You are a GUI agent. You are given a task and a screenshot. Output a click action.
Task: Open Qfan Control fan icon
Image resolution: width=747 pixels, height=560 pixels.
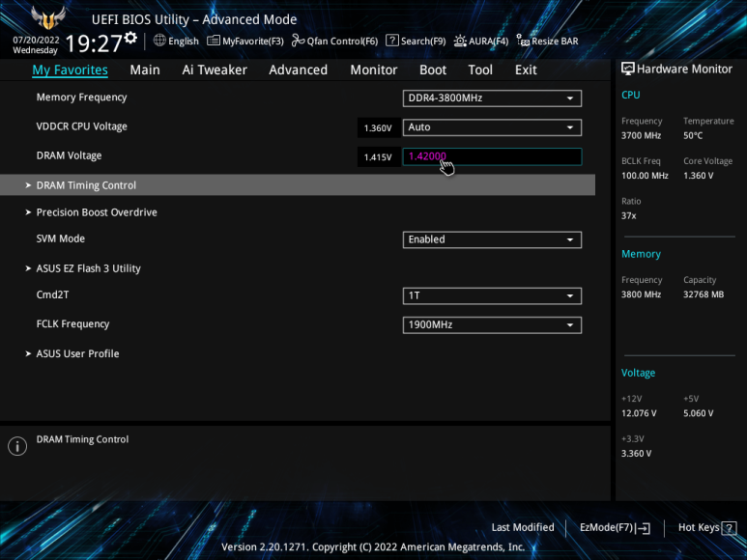pos(299,41)
